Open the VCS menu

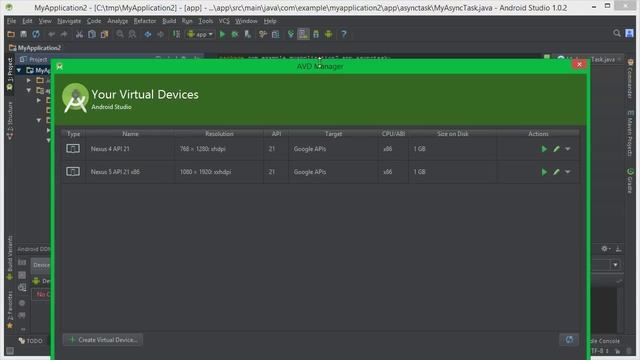point(224,21)
